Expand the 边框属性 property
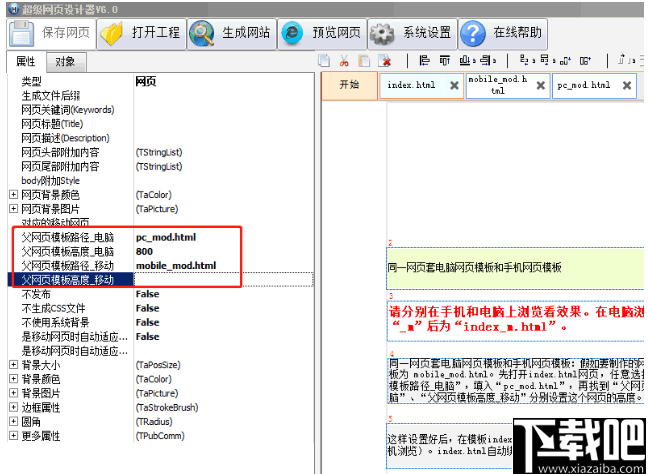The image size is (648, 474). [14, 407]
